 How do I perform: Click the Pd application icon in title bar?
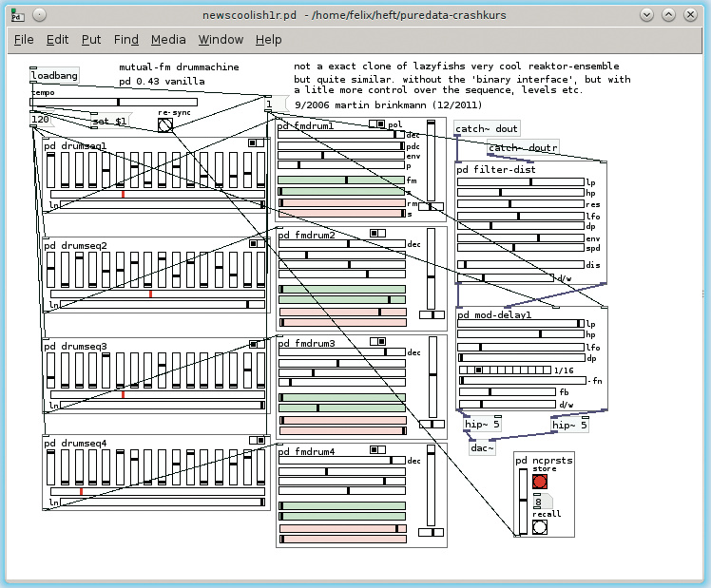[17, 16]
